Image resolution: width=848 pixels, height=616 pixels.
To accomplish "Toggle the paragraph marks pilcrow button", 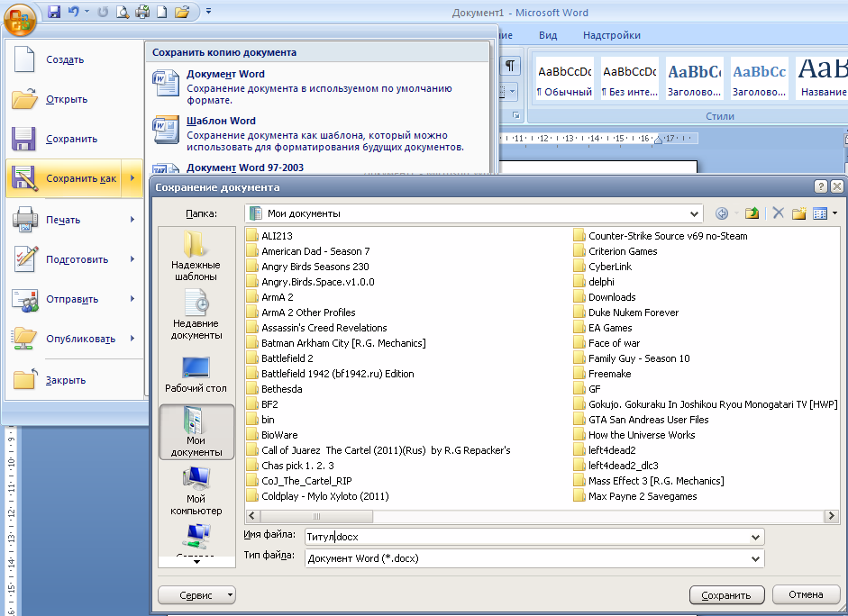I will [509, 66].
